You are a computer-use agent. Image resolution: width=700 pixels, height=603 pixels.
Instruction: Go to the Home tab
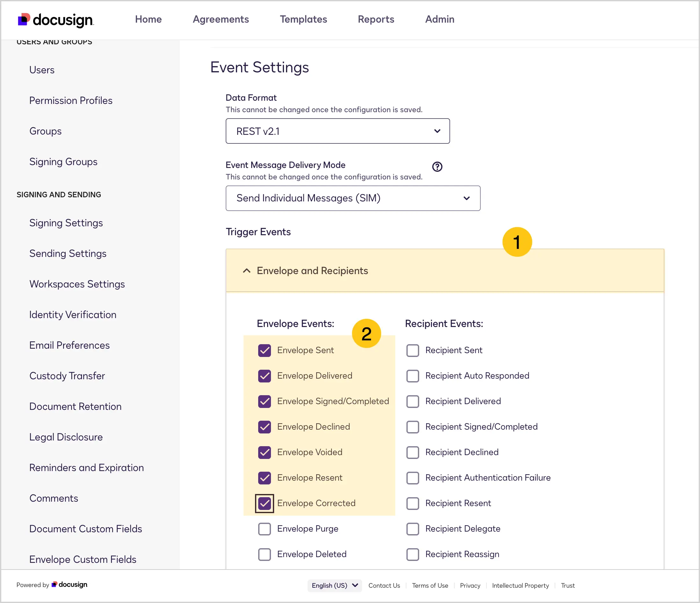148,19
